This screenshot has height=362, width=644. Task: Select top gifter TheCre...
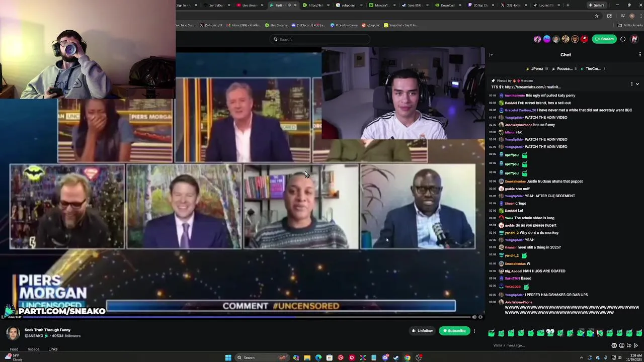click(594, 69)
